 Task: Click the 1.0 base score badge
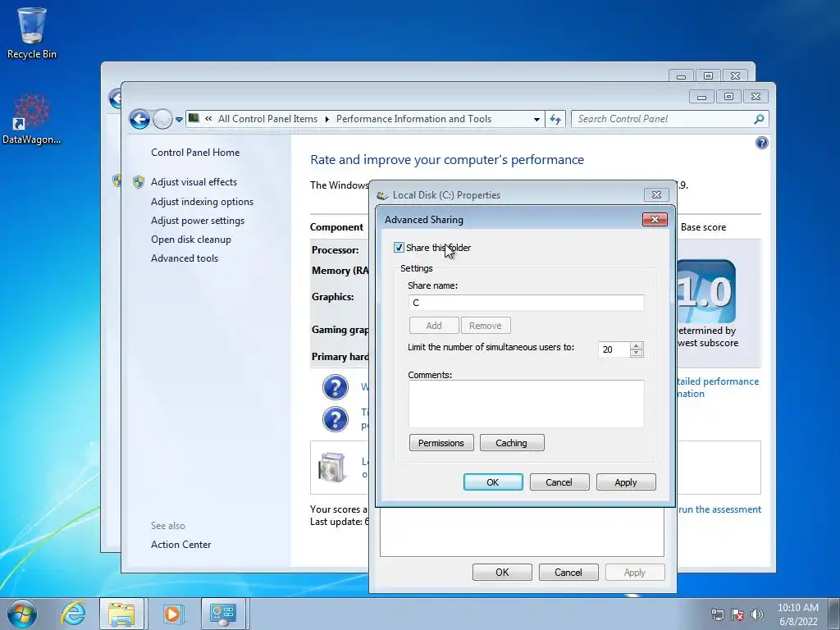pyautogui.click(x=706, y=292)
